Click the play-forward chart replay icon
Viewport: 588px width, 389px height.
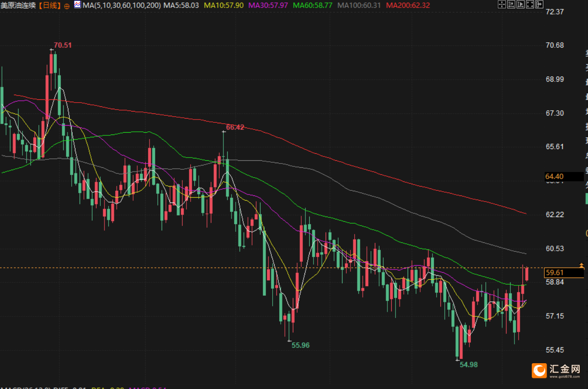521,4
